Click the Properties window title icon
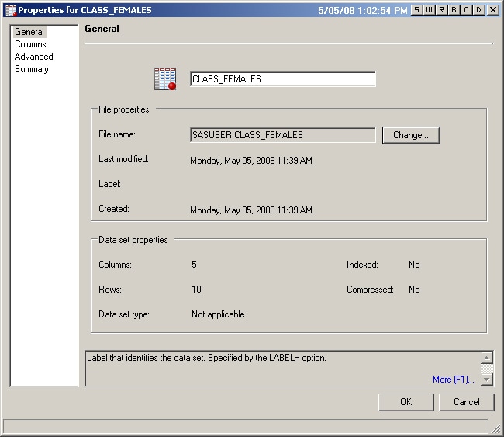504x437 pixels. [x=10, y=10]
